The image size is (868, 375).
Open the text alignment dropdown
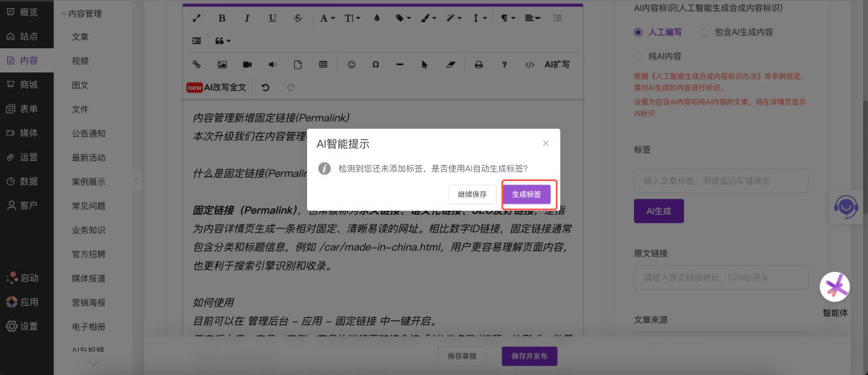pyautogui.click(x=533, y=19)
